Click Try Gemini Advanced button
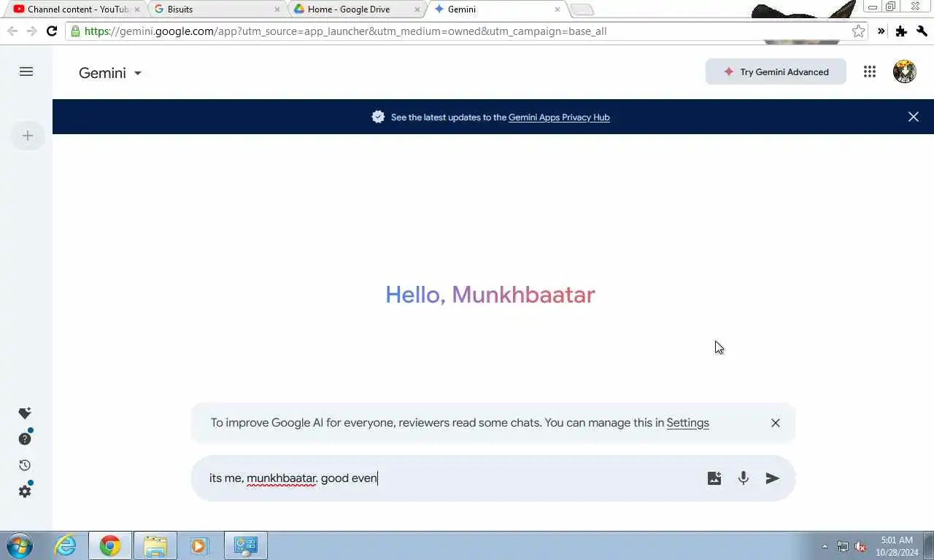 776,71
